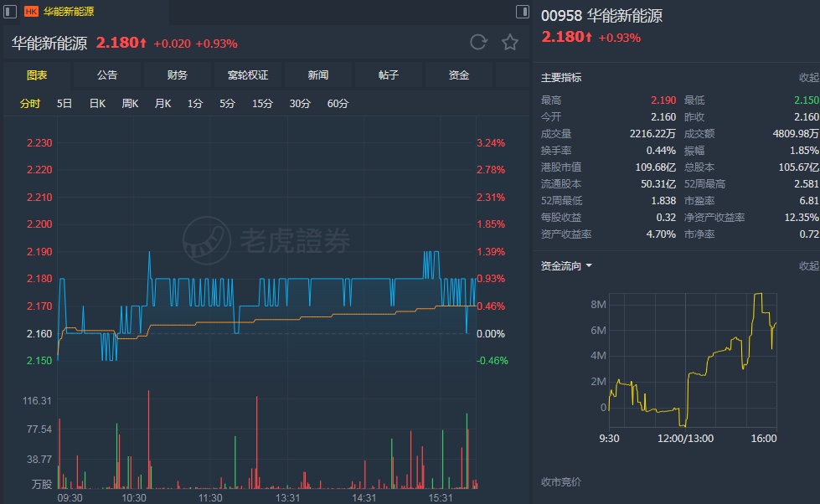The height and width of the screenshot is (504, 820).
Task: Click the 最低 value 2.150
Action: tap(807, 100)
